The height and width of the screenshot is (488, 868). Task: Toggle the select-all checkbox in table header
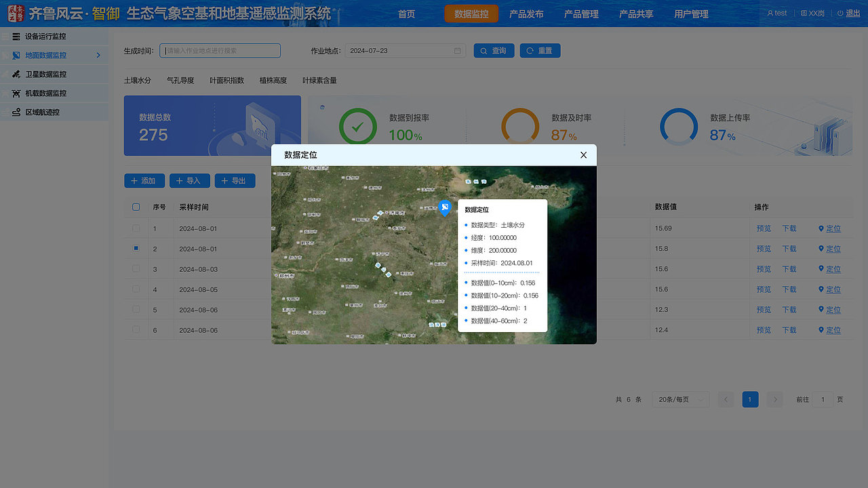pos(136,207)
